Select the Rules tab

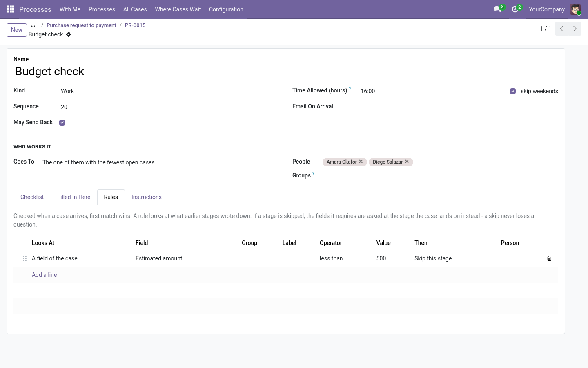[x=111, y=197]
